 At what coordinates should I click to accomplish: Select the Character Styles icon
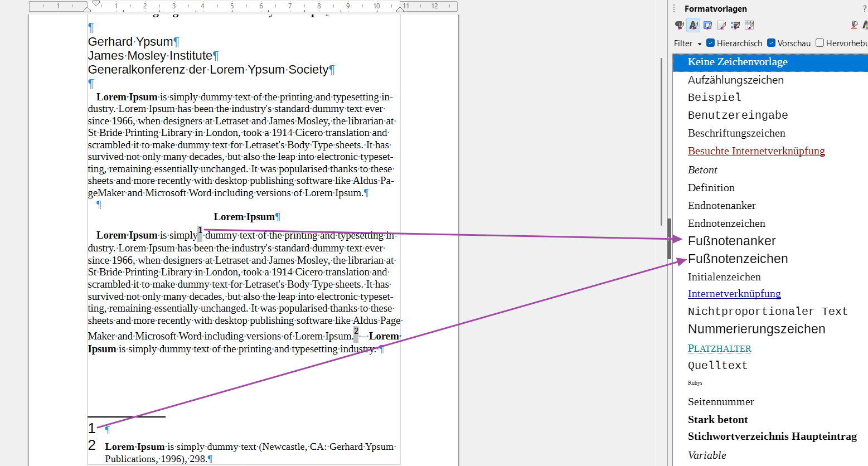[x=693, y=25]
